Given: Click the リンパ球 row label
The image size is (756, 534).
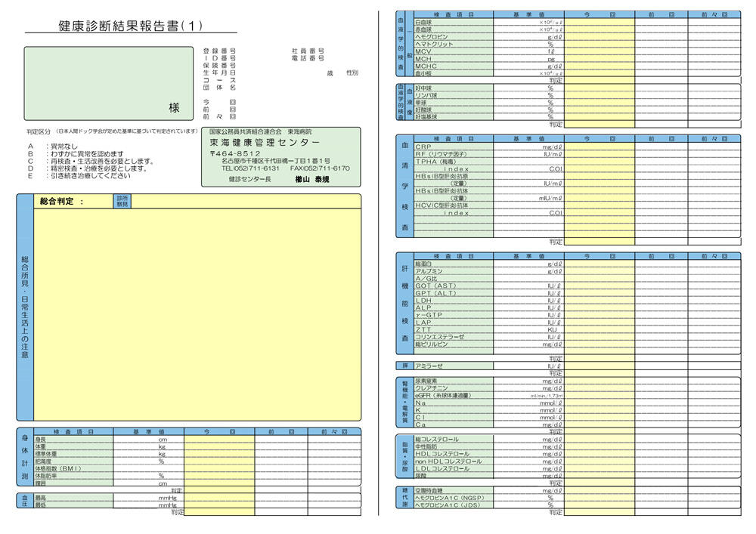Looking at the screenshot, I should point(426,95).
